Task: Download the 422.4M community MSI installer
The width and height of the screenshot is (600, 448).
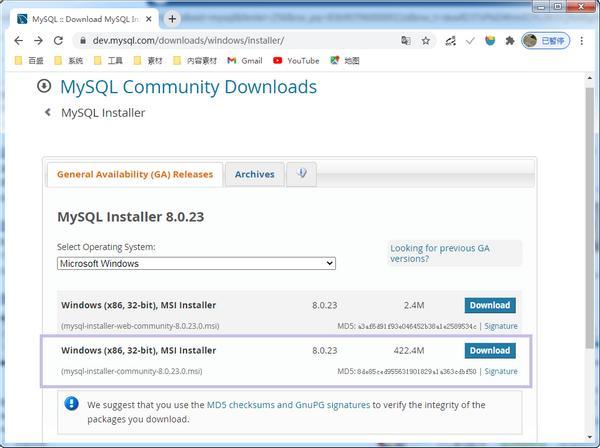Action: pyautogui.click(x=490, y=350)
